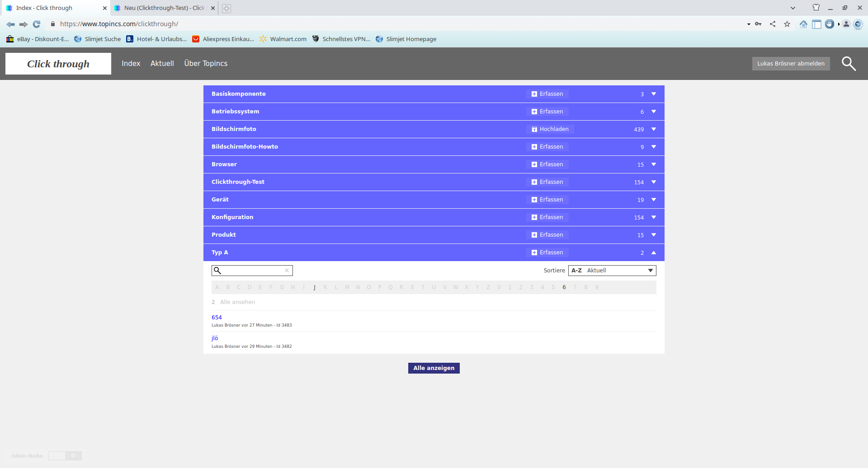Click Lukas Brösner abmelden button

(x=791, y=64)
